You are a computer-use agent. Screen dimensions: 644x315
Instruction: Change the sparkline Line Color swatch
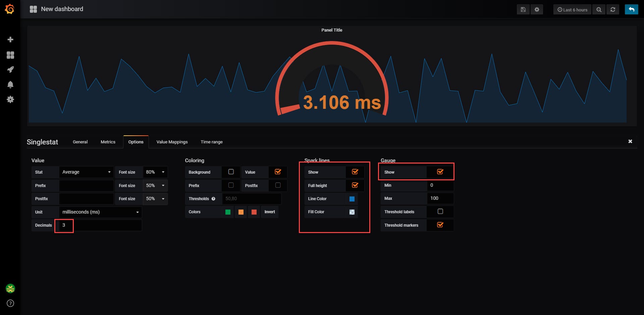(352, 199)
